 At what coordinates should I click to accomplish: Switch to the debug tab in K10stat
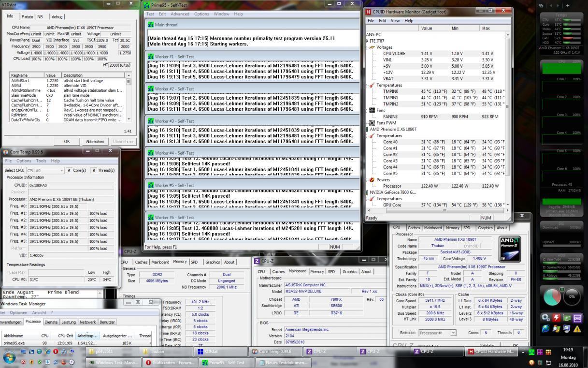(x=57, y=16)
